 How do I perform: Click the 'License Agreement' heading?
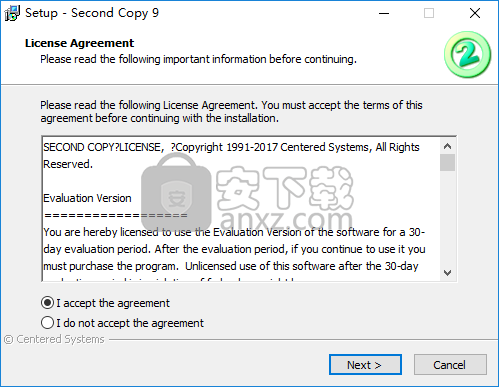coord(79,43)
